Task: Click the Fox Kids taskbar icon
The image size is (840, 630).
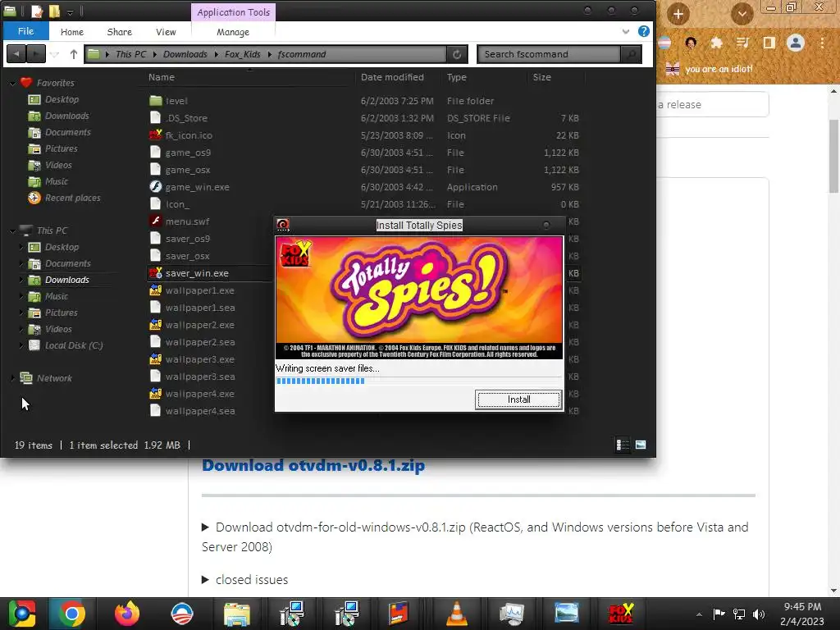Action: (620, 614)
